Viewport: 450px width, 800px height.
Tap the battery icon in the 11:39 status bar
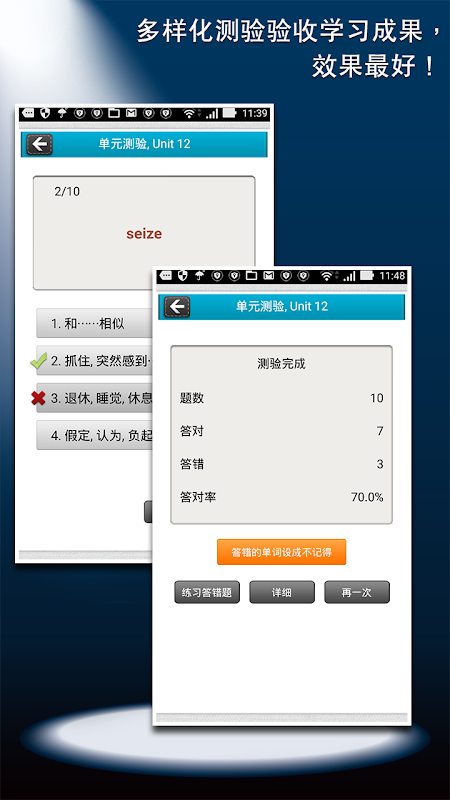coord(230,113)
